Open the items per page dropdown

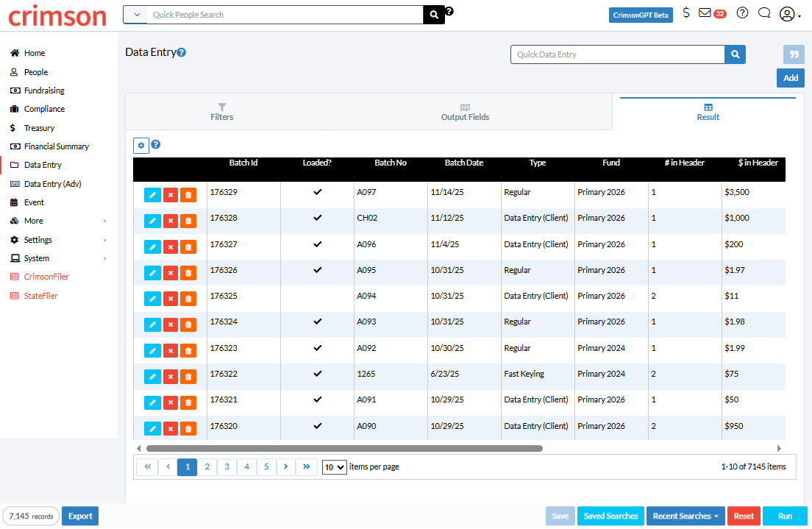click(x=334, y=467)
